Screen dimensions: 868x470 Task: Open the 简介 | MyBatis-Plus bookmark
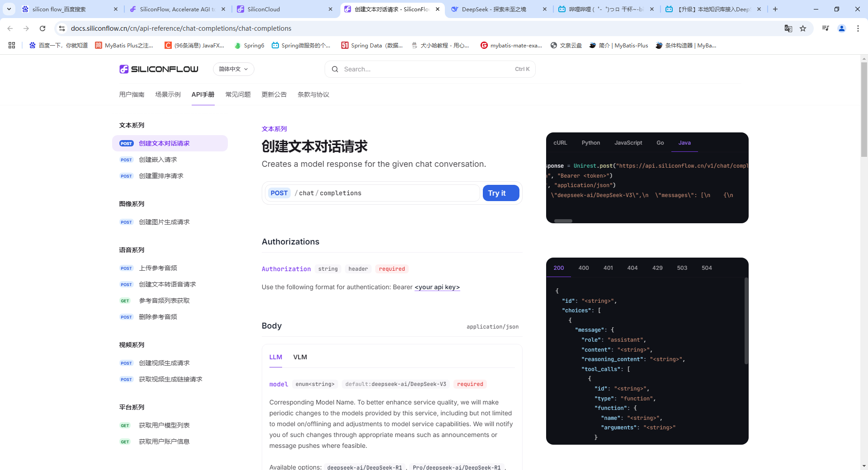[618, 45]
